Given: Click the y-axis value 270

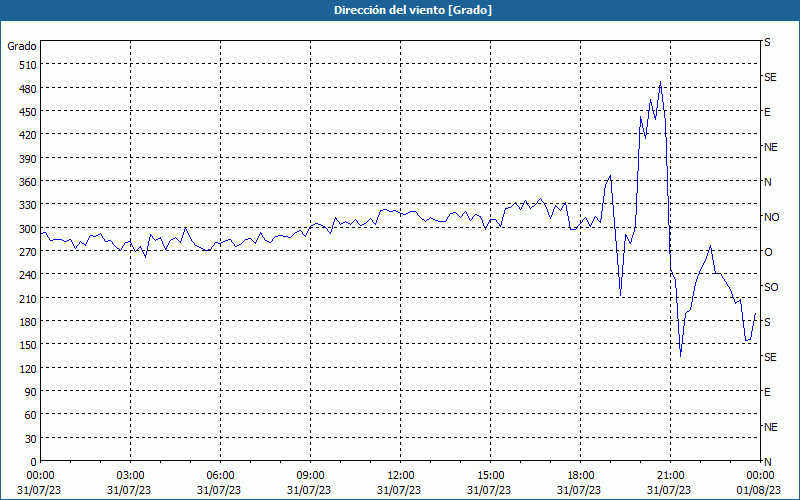Looking at the screenshot, I should 29,252.
